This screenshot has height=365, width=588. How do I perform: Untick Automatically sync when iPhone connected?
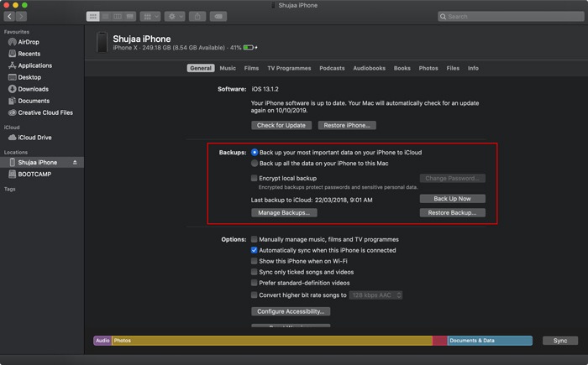[x=255, y=250]
